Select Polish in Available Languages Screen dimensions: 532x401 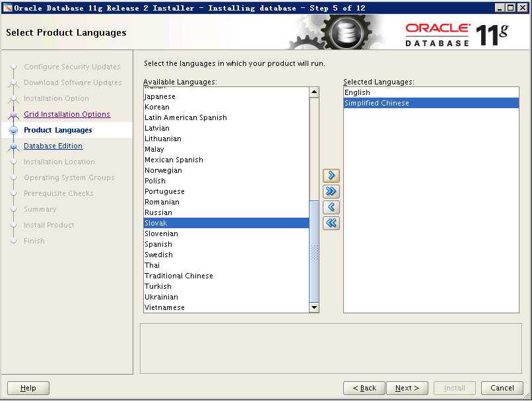(x=226, y=181)
